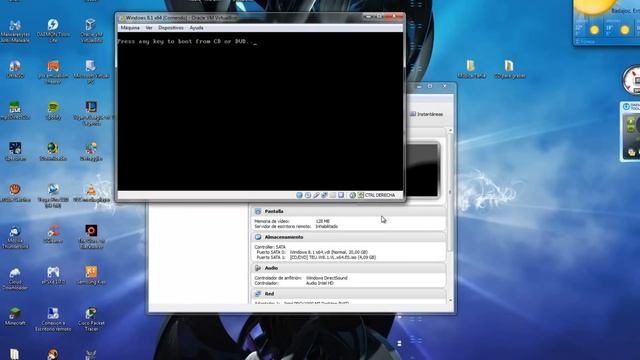Click the CTRL DERECHA host key label
The height and width of the screenshot is (360, 640).
(x=380, y=195)
